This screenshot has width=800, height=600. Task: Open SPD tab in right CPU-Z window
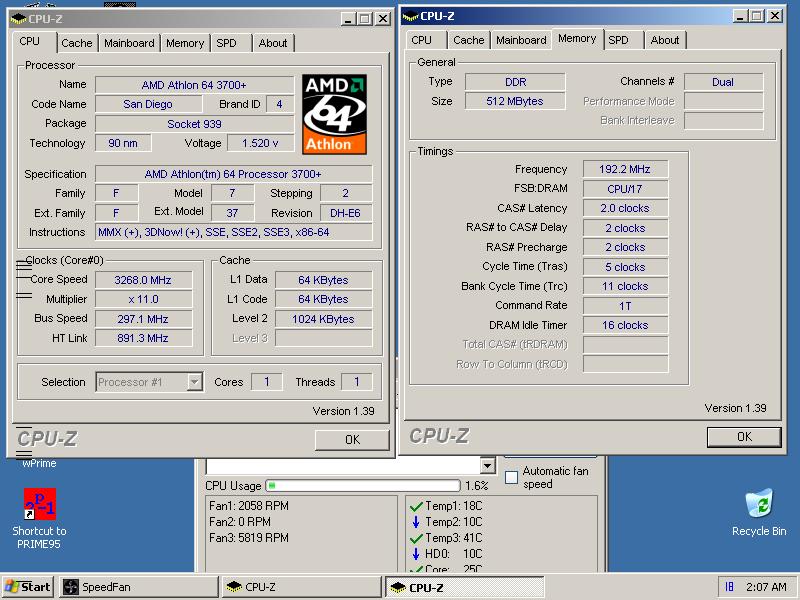[x=618, y=40]
